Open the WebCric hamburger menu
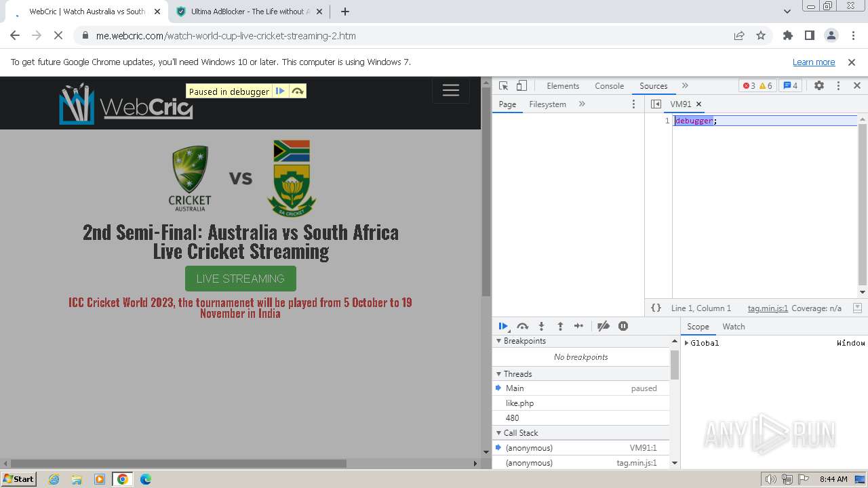The image size is (868, 488). tap(451, 90)
